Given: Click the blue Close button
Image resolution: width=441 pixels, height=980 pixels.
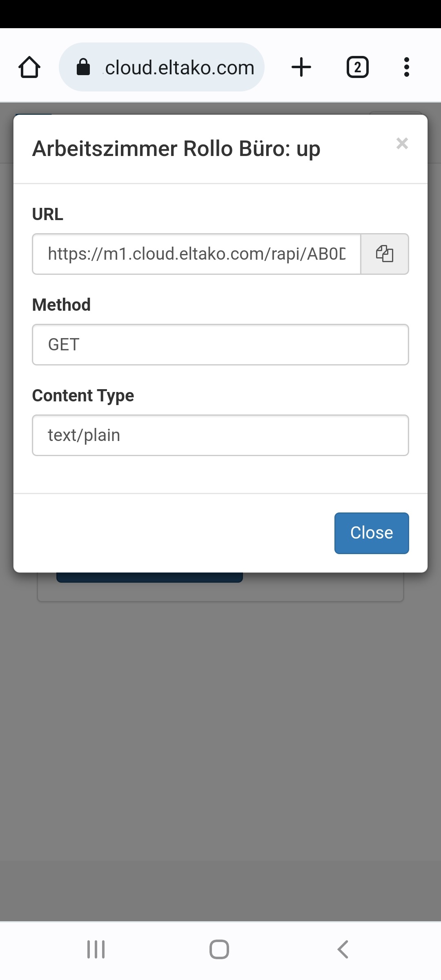Looking at the screenshot, I should coord(372,533).
